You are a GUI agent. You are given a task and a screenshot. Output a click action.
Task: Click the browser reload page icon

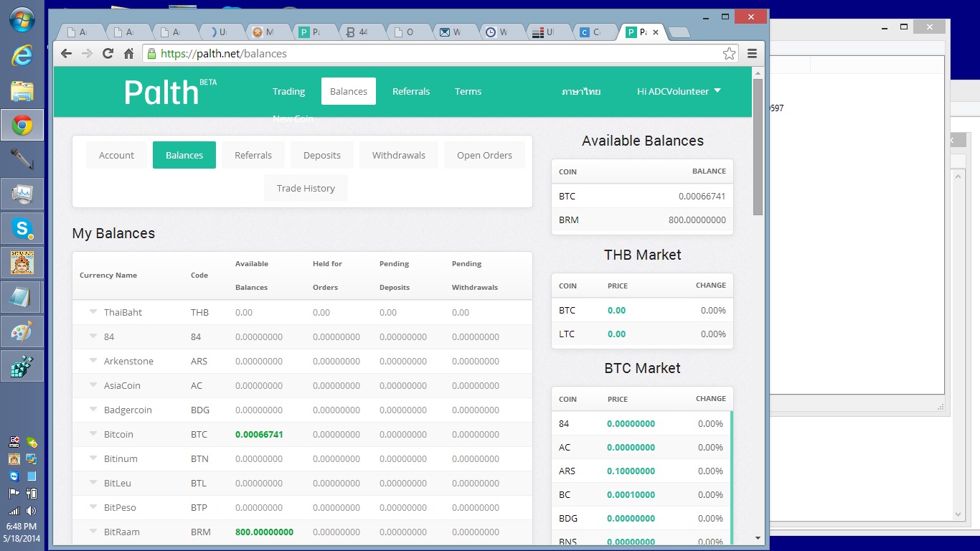point(108,54)
